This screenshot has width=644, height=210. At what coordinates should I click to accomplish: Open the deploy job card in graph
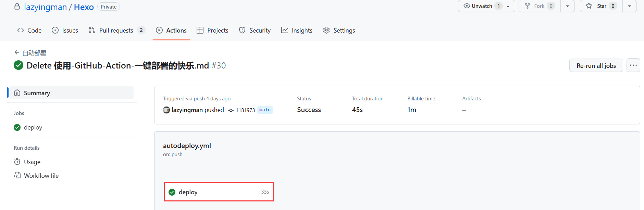click(x=219, y=192)
